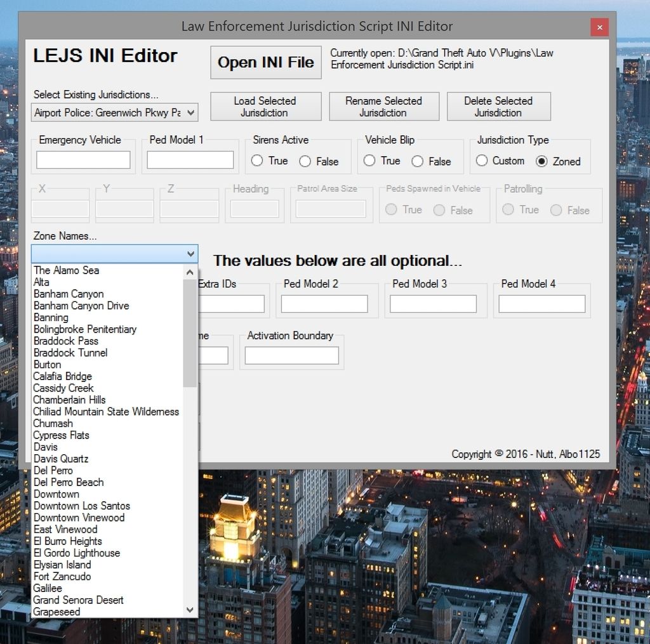Screen dimensions: 650x644
Task: Close the INI Editor window
Action: click(599, 27)
